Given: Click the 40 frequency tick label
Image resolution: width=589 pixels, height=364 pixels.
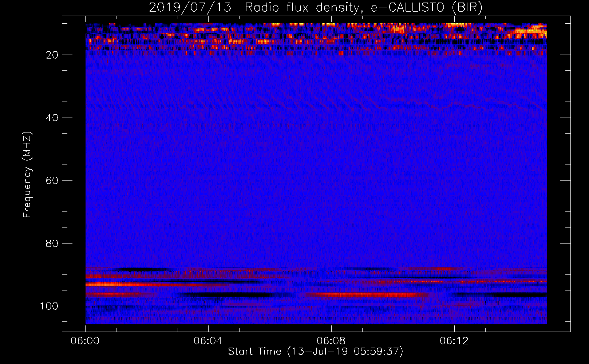Looking at the screenshot, I should (x=52, y=118).
